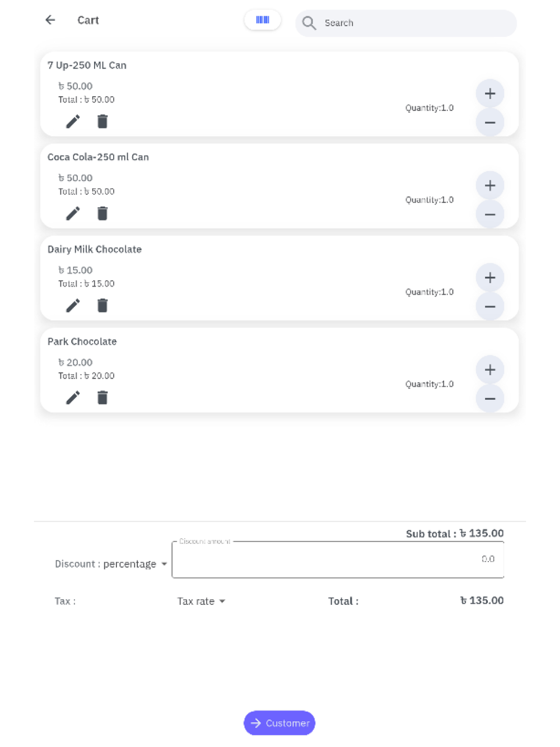Increase Park Chocolate quantity

pyautogui.click(x=489, y=370)
